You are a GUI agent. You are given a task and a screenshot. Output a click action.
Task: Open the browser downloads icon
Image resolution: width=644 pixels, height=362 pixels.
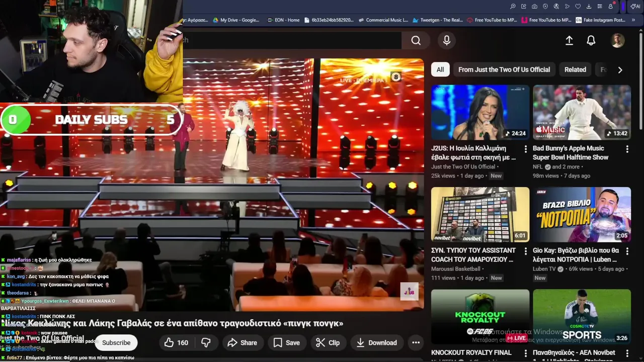coord(589,7)
